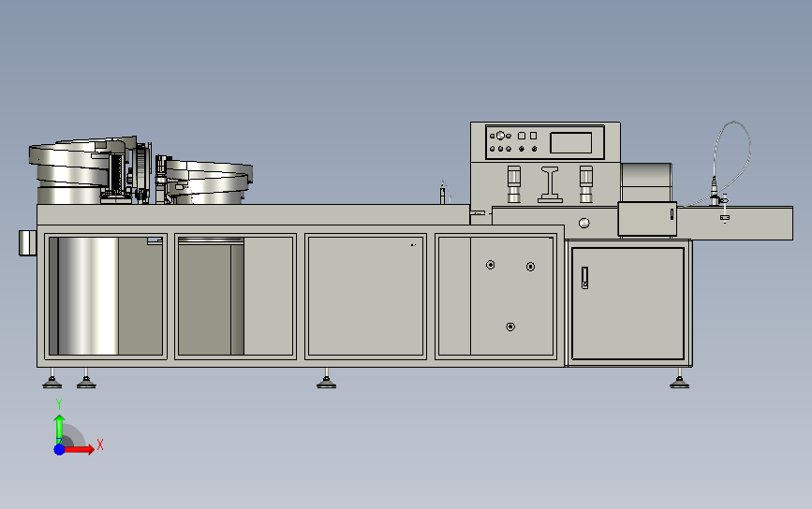This screenshot has height=509, width=812.
Task: Select the long flat tabletop of the machine
Action: click(253, 214)
